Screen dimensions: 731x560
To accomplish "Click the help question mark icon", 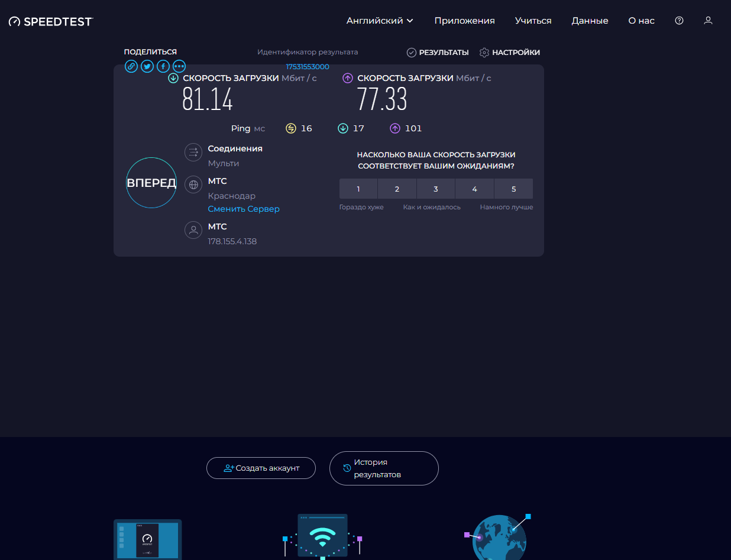I will coord(679,21).
